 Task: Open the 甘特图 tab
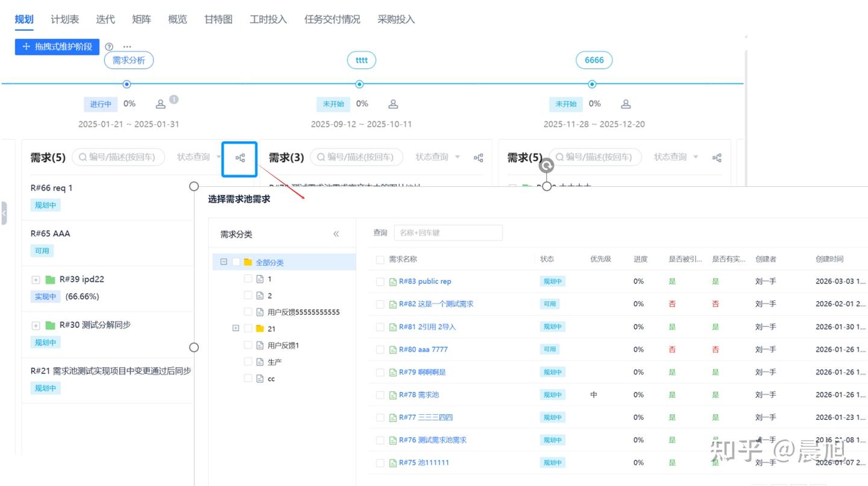pyautogui.click(x=218, y=19)
